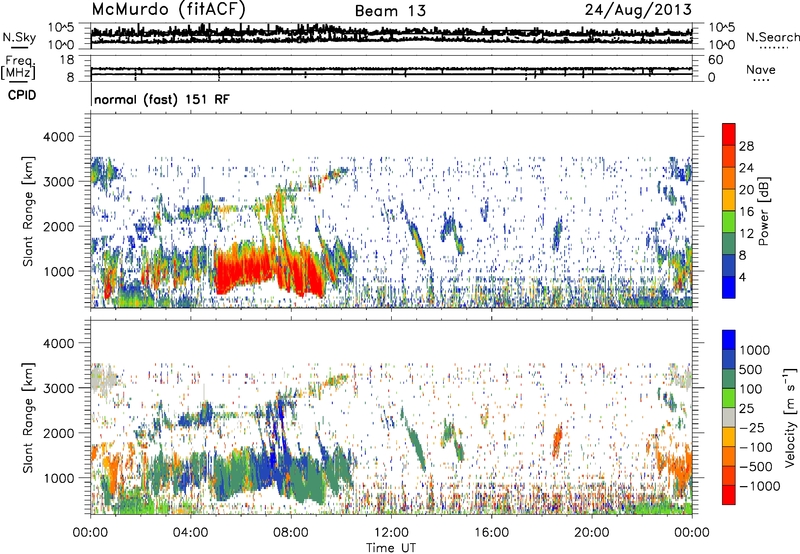Pick the 12–16 dB light green Power swatch

tap(729, 222)
